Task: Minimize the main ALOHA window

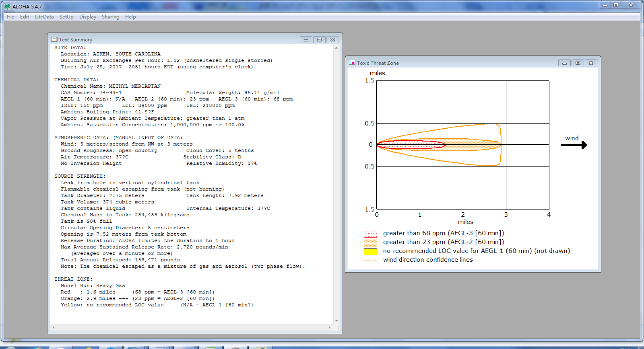Action: [x=605, y=5]
